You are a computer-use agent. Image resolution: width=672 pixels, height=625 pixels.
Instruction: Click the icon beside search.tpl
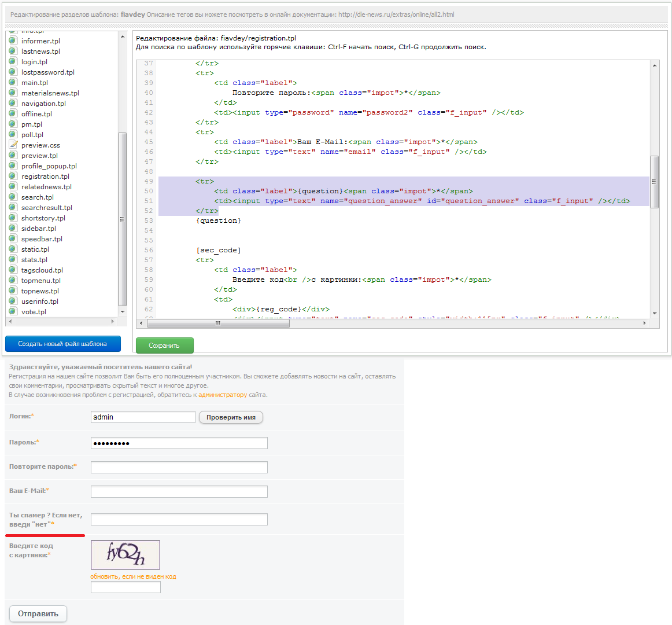pyautogui.click(x=13, y=197)
